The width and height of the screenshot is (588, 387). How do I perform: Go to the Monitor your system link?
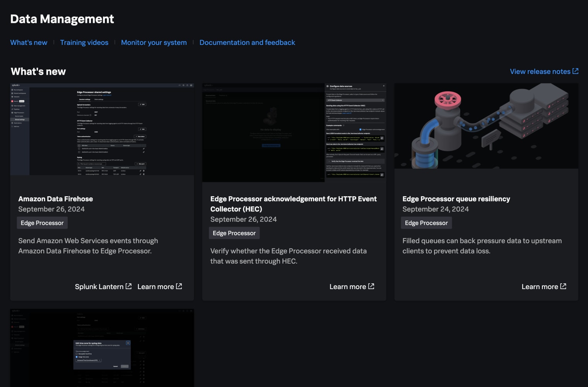click(154, 43)
